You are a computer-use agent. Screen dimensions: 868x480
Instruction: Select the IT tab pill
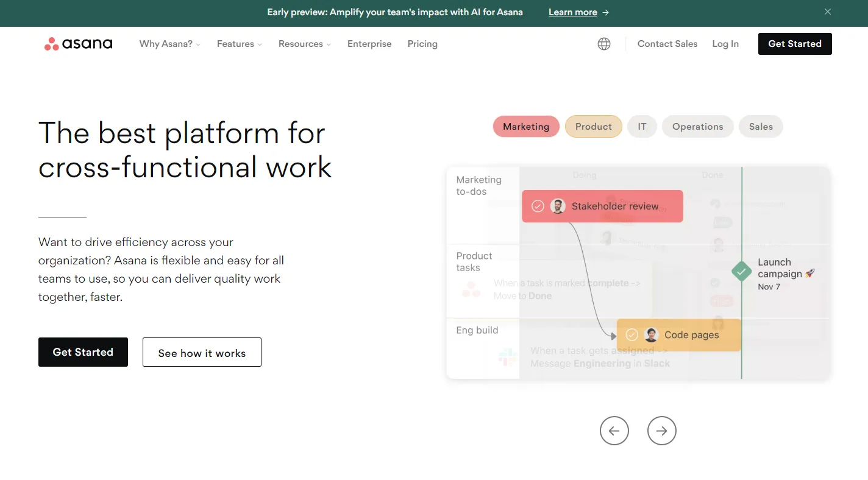[x=642, y=127]
